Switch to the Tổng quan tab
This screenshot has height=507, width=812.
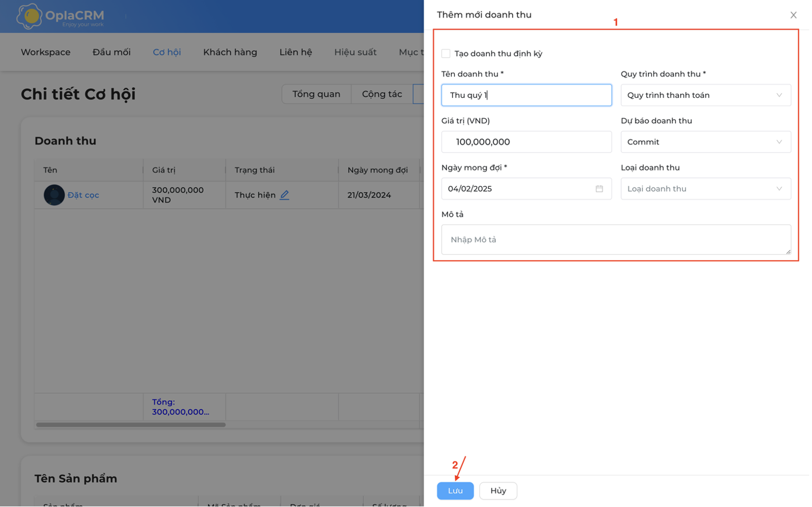[316, 94]
